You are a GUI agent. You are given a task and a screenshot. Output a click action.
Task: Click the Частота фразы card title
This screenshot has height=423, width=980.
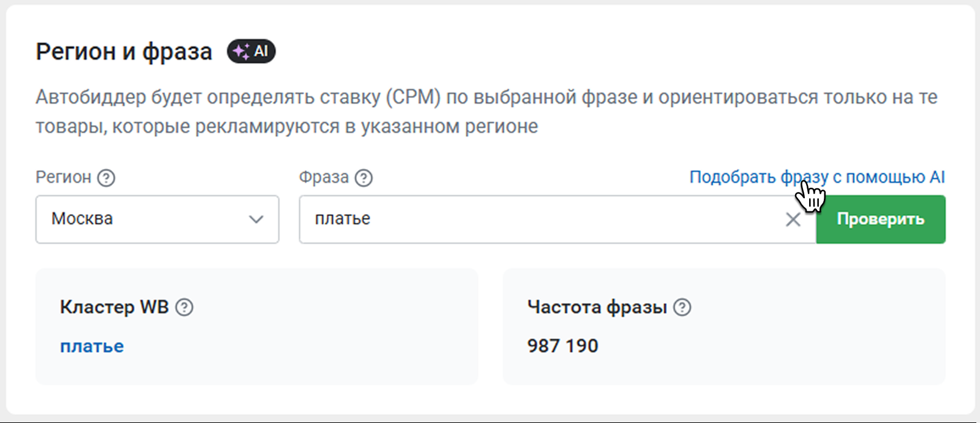click(597, 307)
